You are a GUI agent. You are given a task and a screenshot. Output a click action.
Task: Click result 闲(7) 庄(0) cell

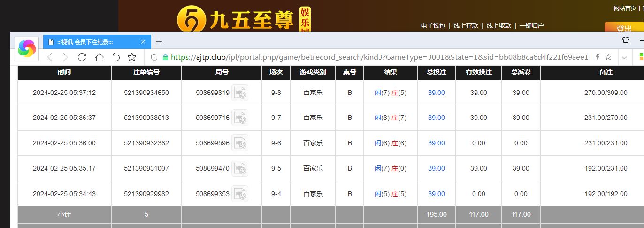click(x=391, y=168)
